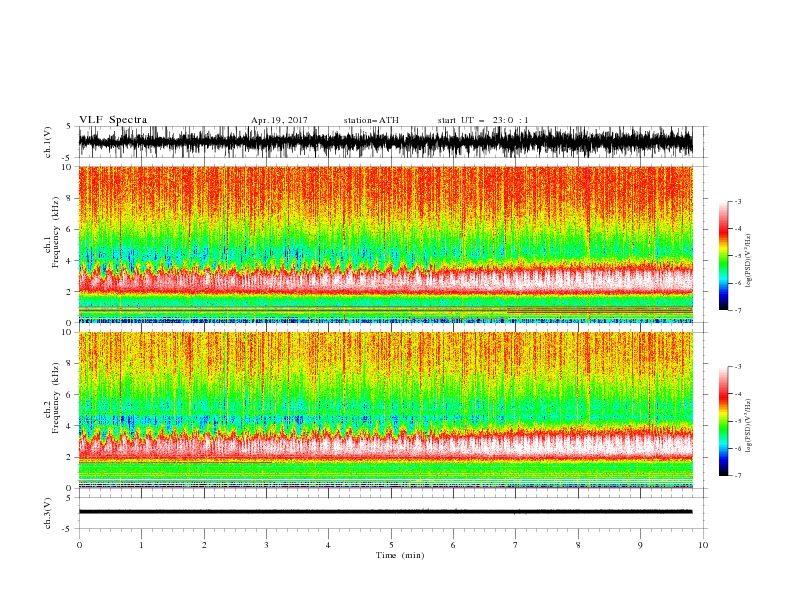Image resolution: width=792 pixels, height=612 pixels.
Task: Click the "ch.2 Frequency (kHz)" axis label
Action: point(51,397)
